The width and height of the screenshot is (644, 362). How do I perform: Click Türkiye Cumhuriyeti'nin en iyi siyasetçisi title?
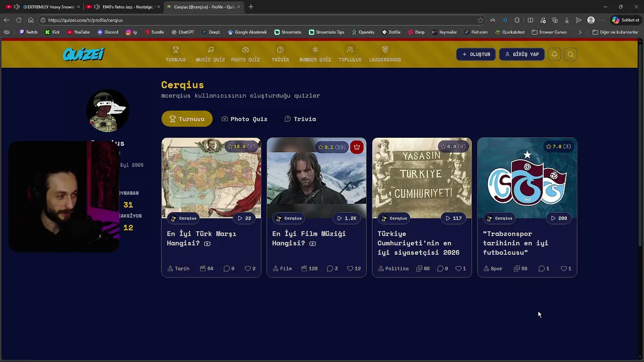(x=418, y=243)
